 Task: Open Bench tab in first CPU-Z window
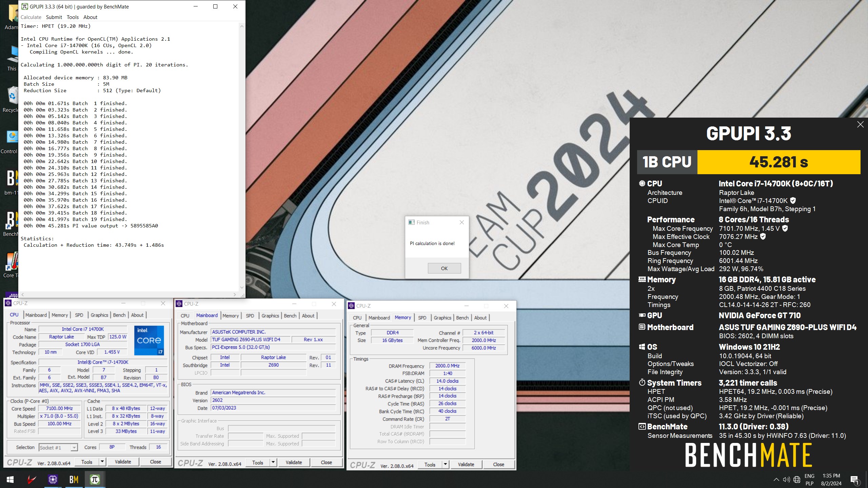click(x=119, y=315)
